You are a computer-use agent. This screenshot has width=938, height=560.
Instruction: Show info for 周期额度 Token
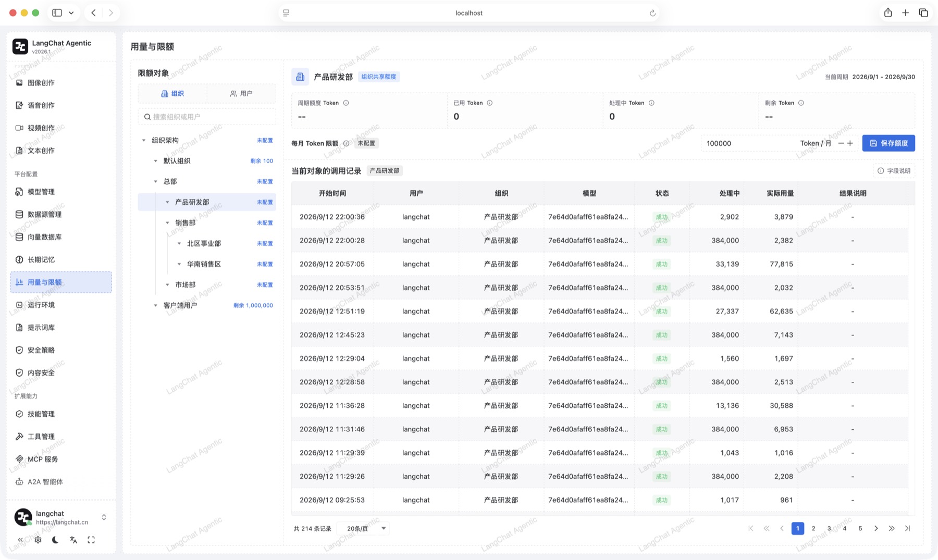click(346, 103)
